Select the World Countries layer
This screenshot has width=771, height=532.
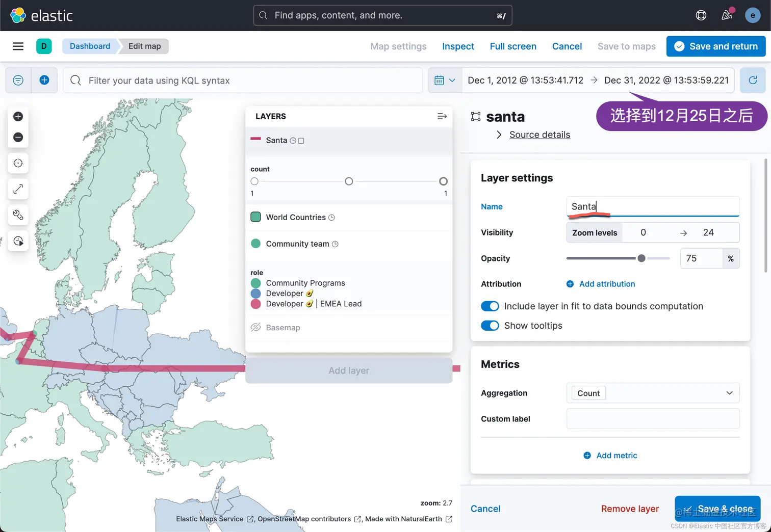coord(296,218)
